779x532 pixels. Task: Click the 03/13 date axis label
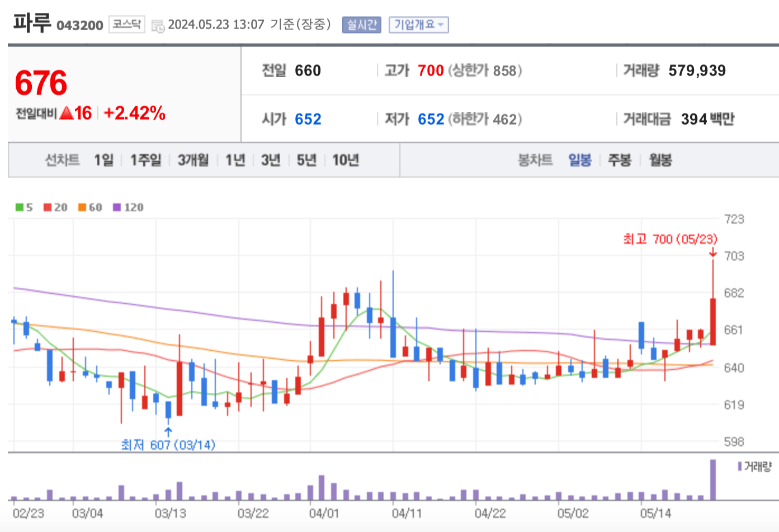pyautogui.click(x=171, y=513)
